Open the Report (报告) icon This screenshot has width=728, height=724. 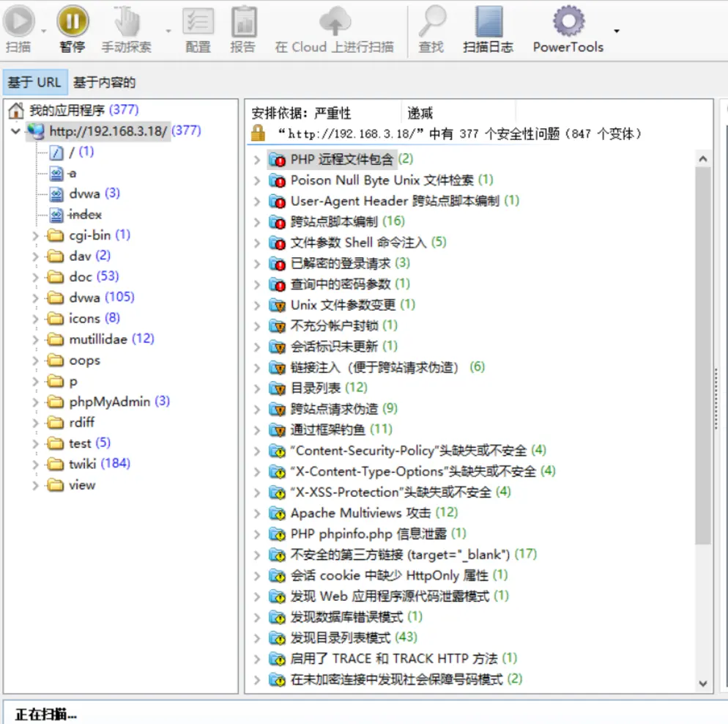pyautogui.click(x=243, y=21)
